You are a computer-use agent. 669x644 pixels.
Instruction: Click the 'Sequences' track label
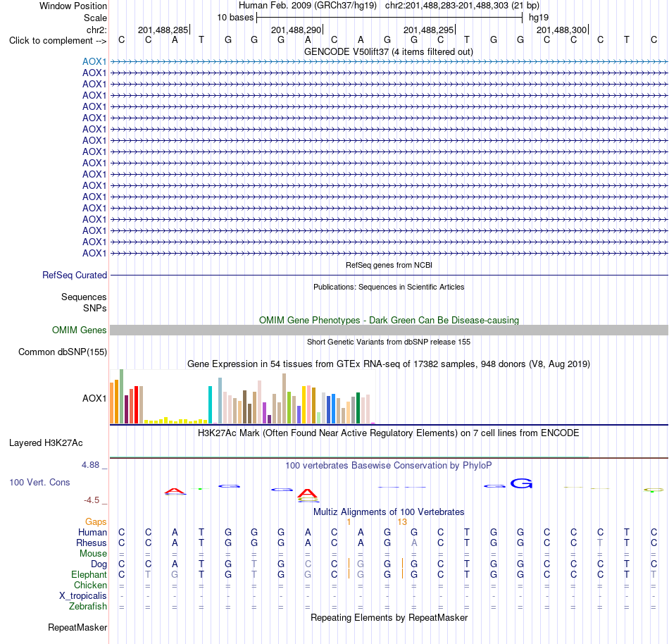[x=84, y=297]
